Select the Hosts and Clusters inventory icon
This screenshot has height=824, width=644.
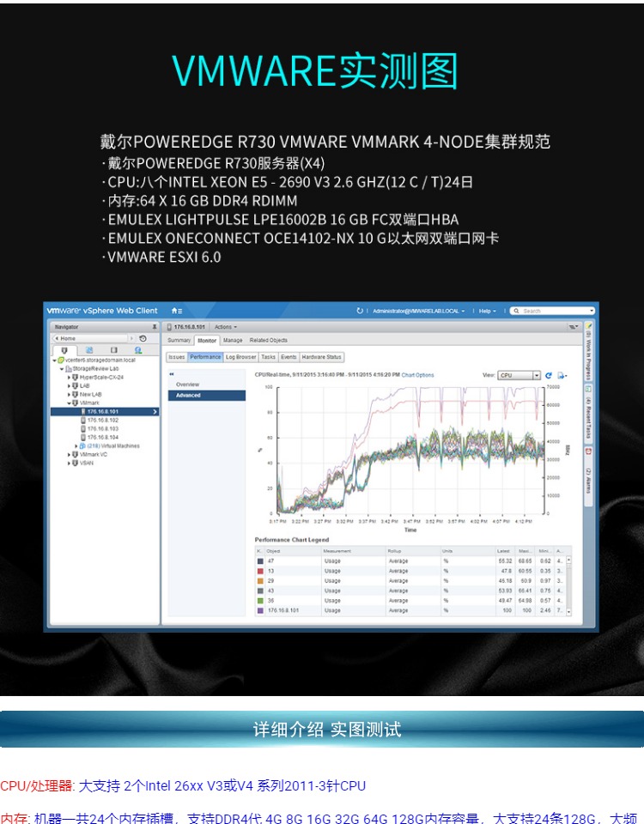pyautogui.click(x=64, y=350)
